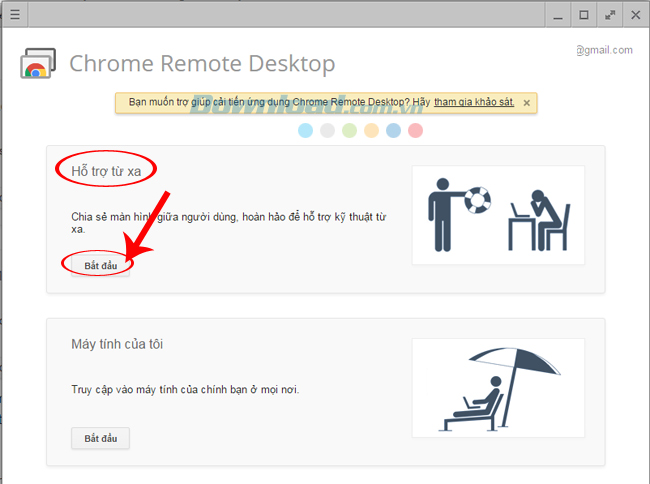The width and height of the screenshot is (650, 484).
Task: Click 'Bắt đầu' under Hỗ trợ từ xa
Action: click(100, 265)
